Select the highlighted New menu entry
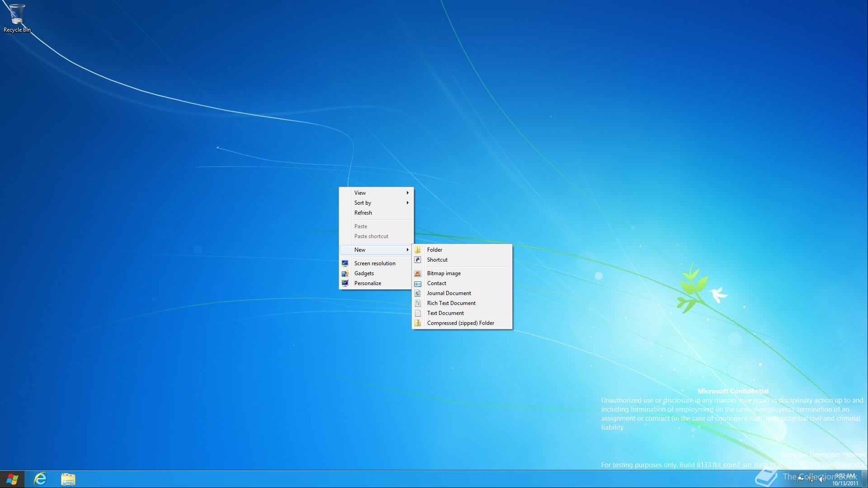The image size is (868, 488). (x=376, y=250)
